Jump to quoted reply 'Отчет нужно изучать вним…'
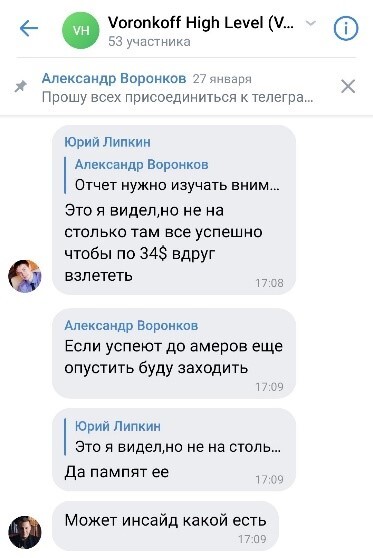Image resolution: width=373 pixels, height=558 pixels. 177,175
